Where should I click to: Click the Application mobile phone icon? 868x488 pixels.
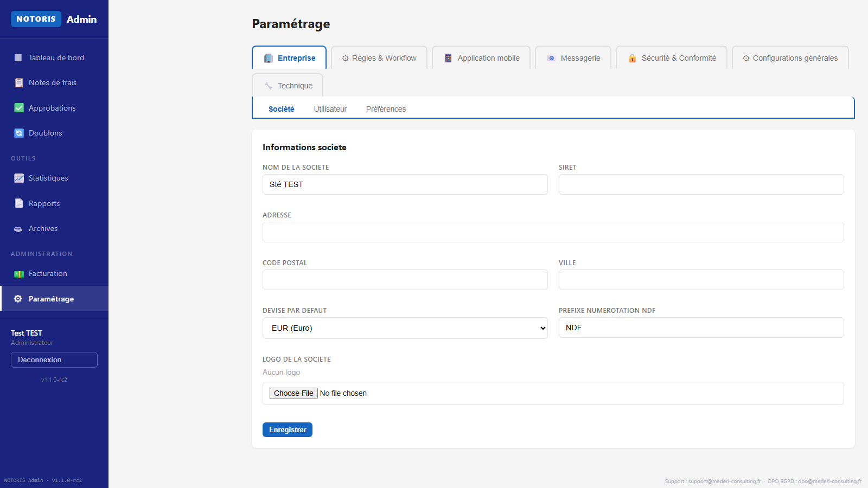448,58
